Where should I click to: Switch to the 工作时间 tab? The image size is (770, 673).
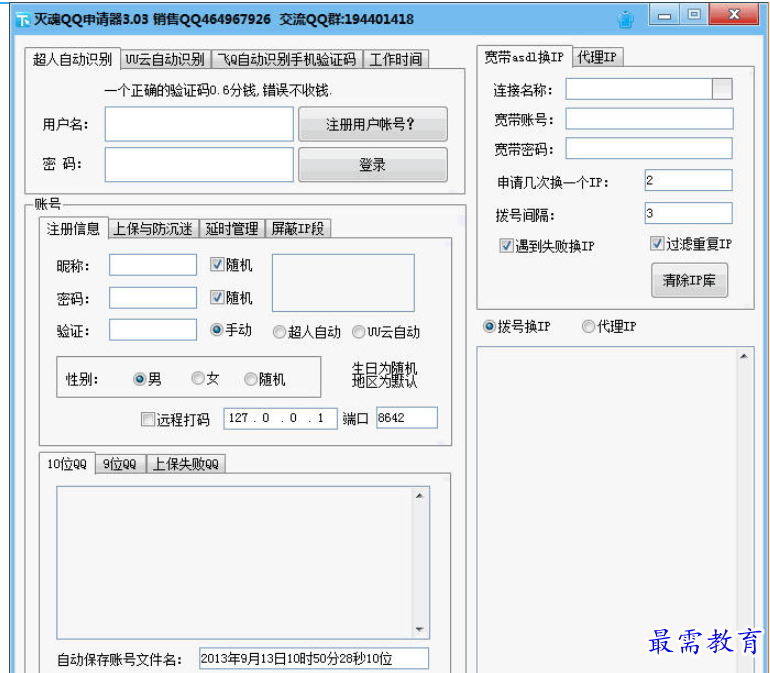[x=396, y=59]
